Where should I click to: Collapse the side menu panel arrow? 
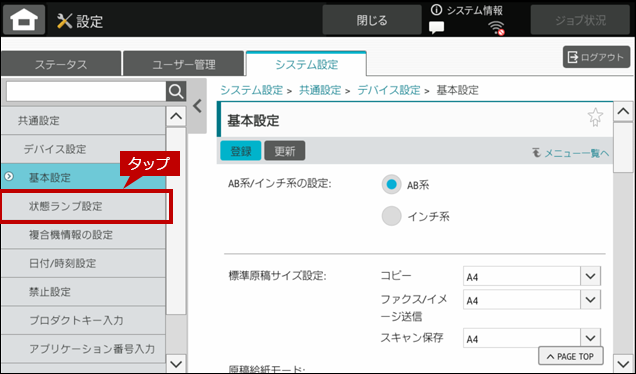tap(198, 106)
